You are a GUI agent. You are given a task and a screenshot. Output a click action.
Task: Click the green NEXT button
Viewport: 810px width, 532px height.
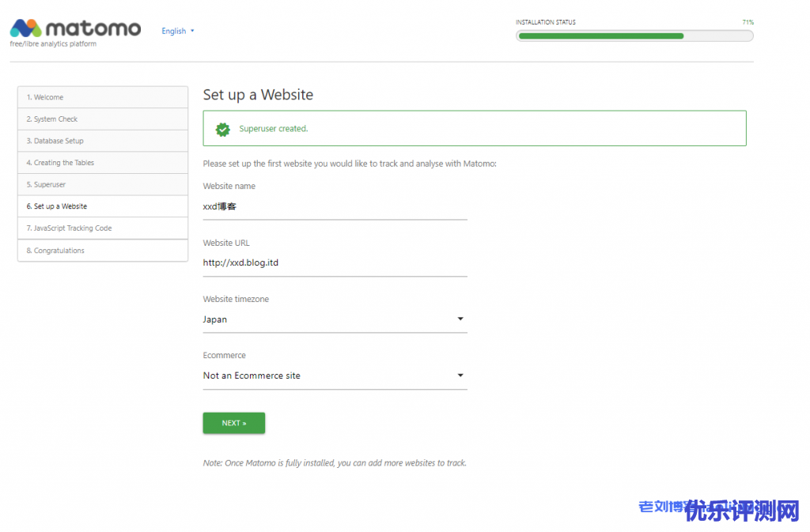tap(234, 423)
